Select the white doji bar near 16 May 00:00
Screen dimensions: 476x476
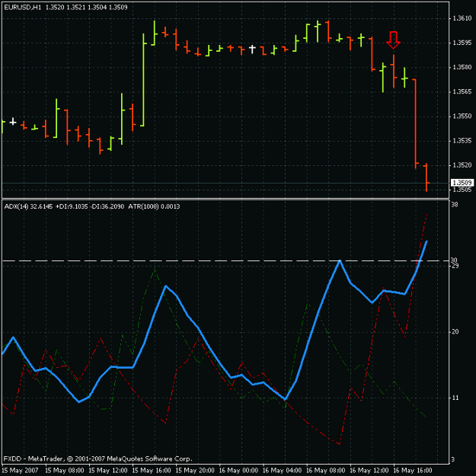pyautogui.click(x=252, y=49)
